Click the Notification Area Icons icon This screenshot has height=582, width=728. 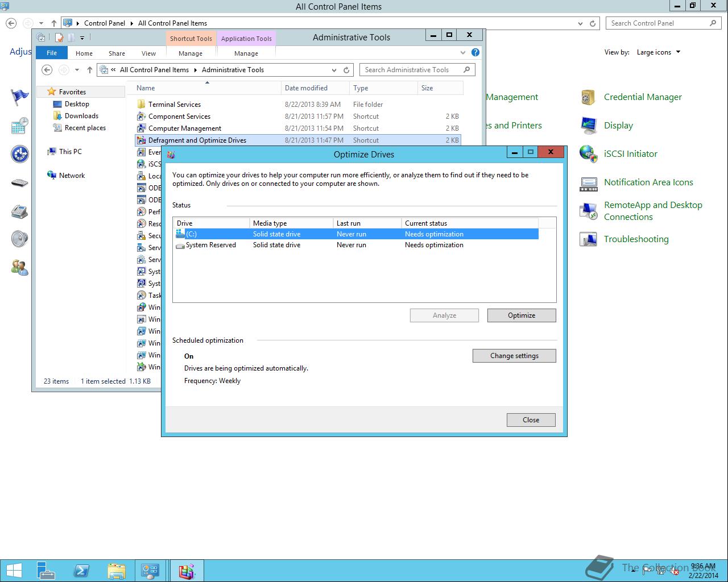pyautogui.click(x=588, y=183)
